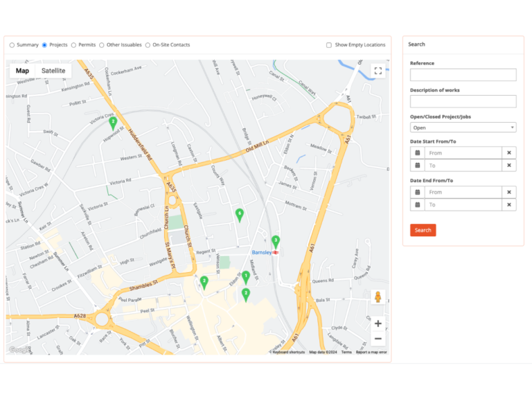Switch to Satellite view

[x=53, y=71]
